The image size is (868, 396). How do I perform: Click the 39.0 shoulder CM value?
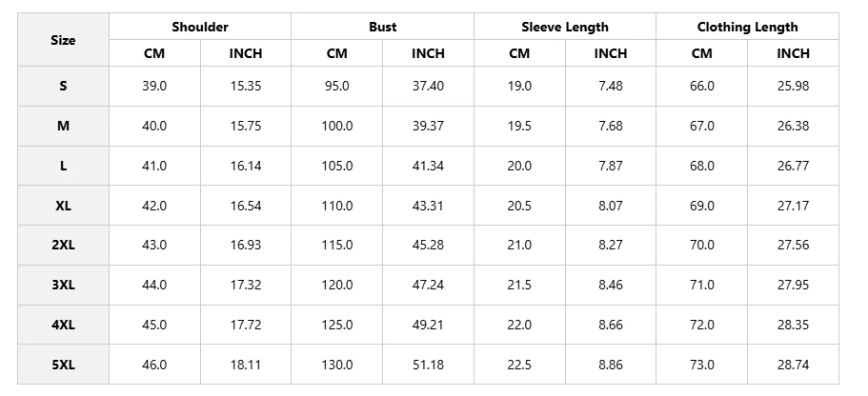(154, 86)
